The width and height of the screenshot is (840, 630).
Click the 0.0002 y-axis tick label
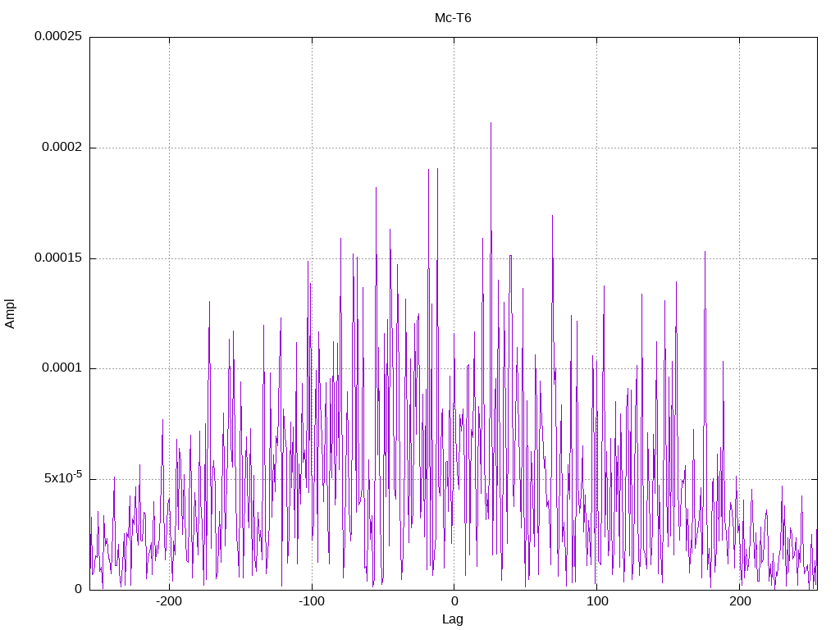62,147
